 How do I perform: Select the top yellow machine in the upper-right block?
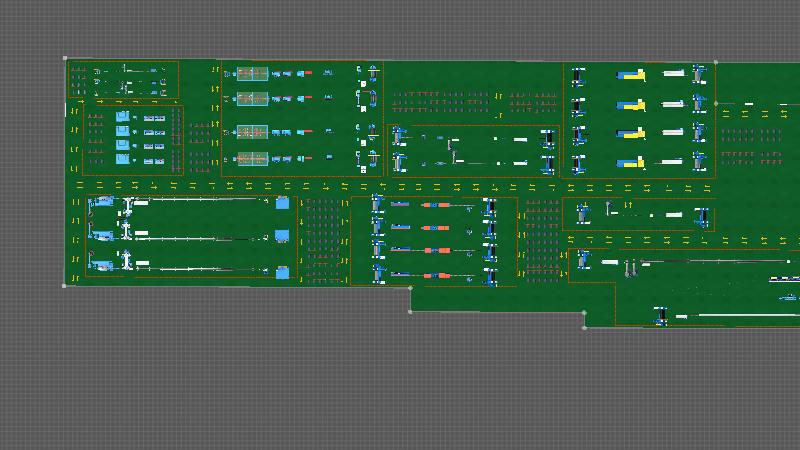pos(631,75)
